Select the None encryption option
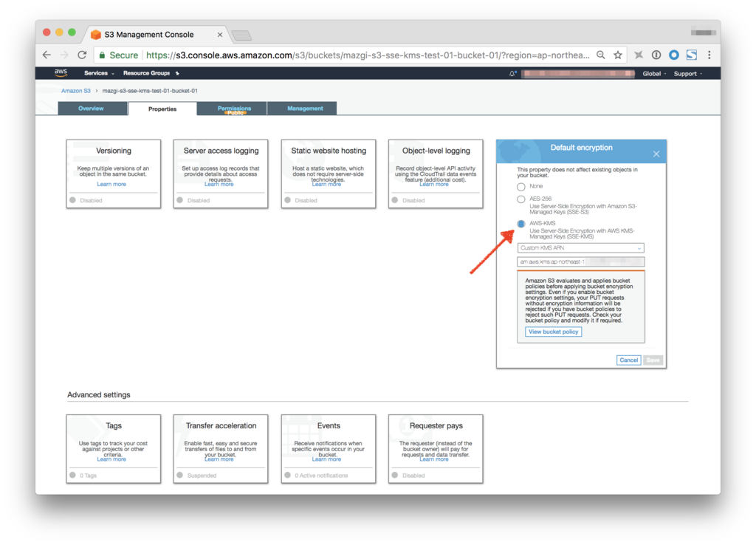The width and height of the screenshot is (756, 545). pos(521,187)
